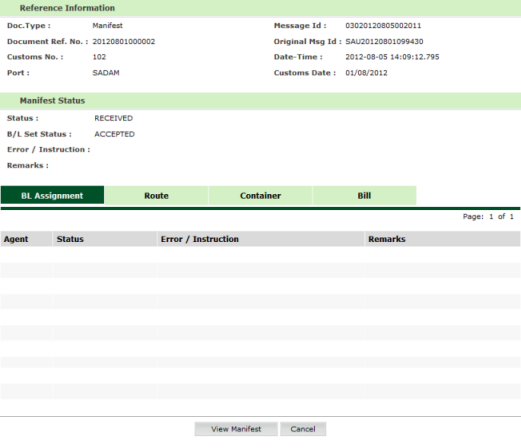The width and height of the screenshot is (521, 448).
Task: Open the Bill tab
Action: pos(364,195)
